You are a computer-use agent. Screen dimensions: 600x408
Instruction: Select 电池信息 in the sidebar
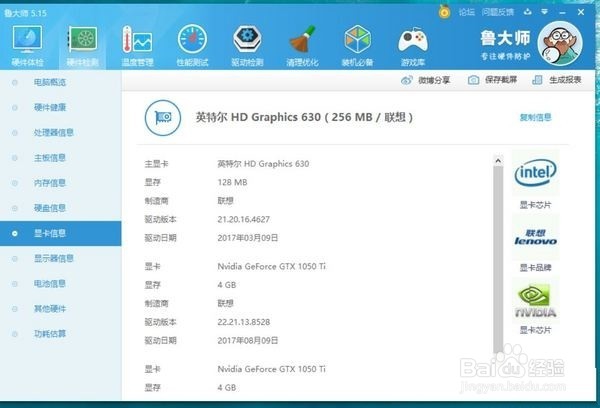[x=60, y=284]
